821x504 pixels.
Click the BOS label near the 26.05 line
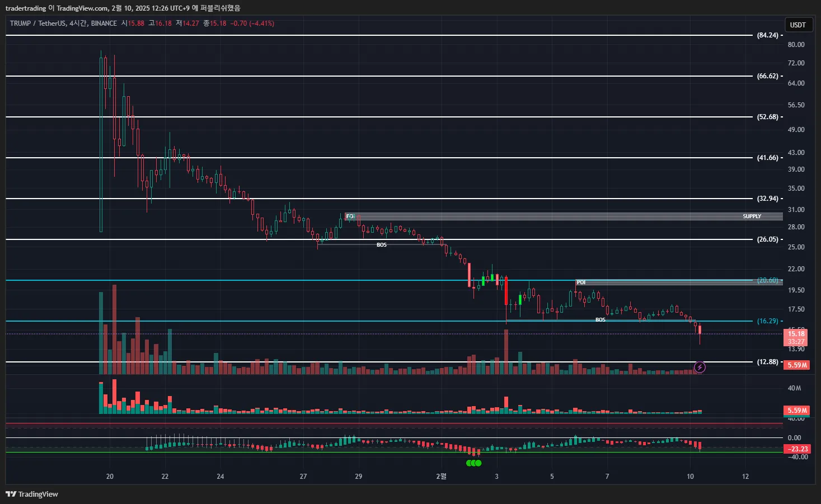tap(382, 245)
